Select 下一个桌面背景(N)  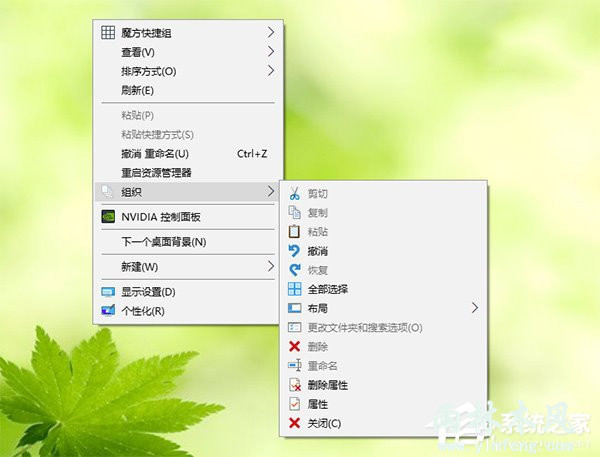[188, 242]
